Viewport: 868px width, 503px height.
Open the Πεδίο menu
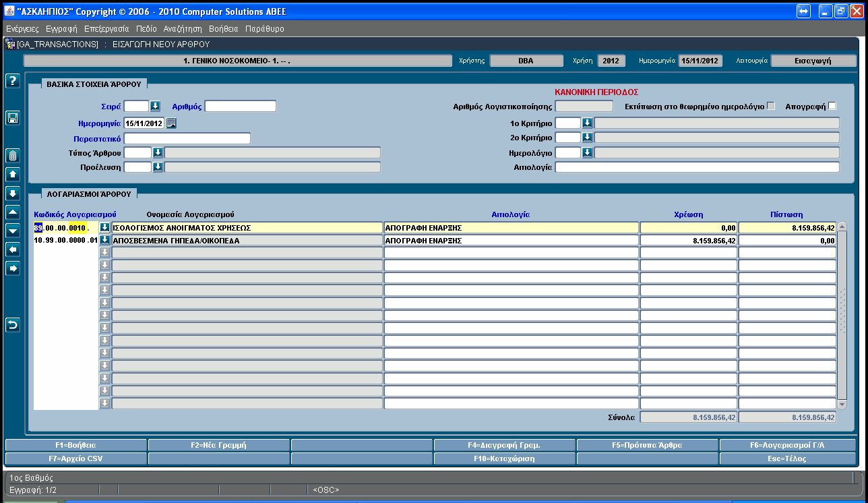[x=146, y=29]
